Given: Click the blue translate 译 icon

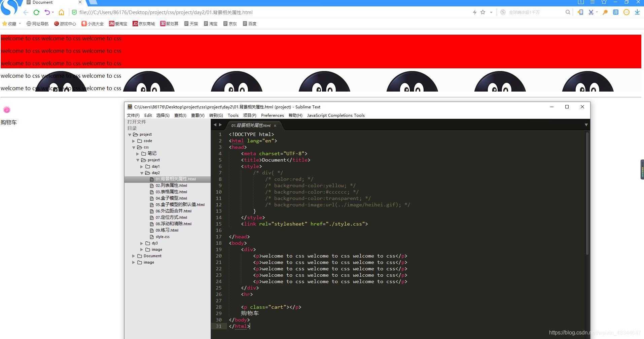Looking at the screenshot, I should tap(616, 12).
